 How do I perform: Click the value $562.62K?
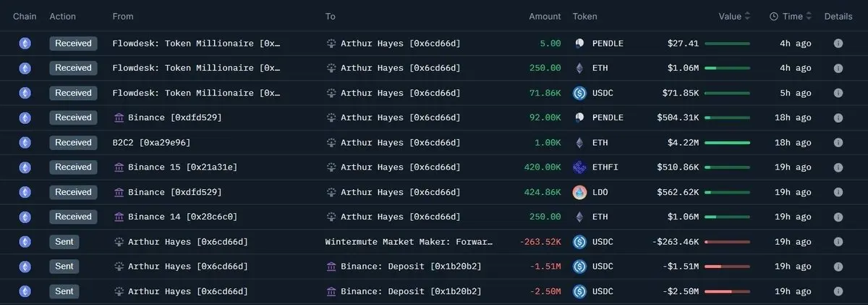coord(678,192)
